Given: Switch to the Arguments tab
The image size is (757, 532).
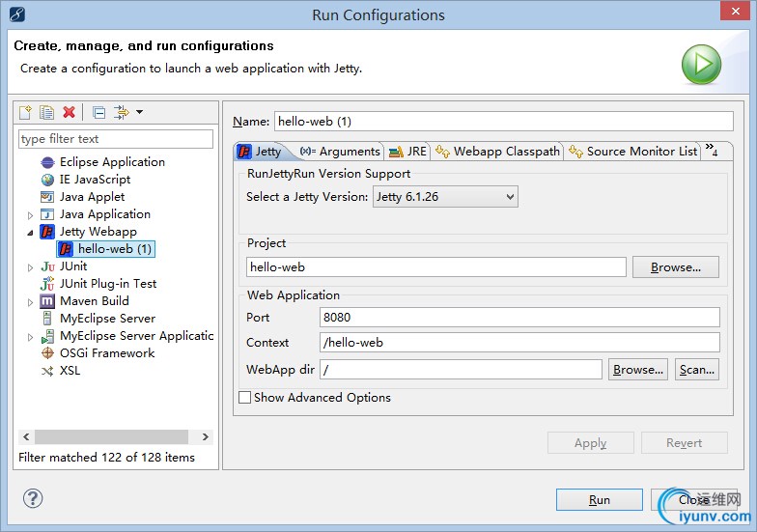Looking at the screenshot, I should click(340, 152).
